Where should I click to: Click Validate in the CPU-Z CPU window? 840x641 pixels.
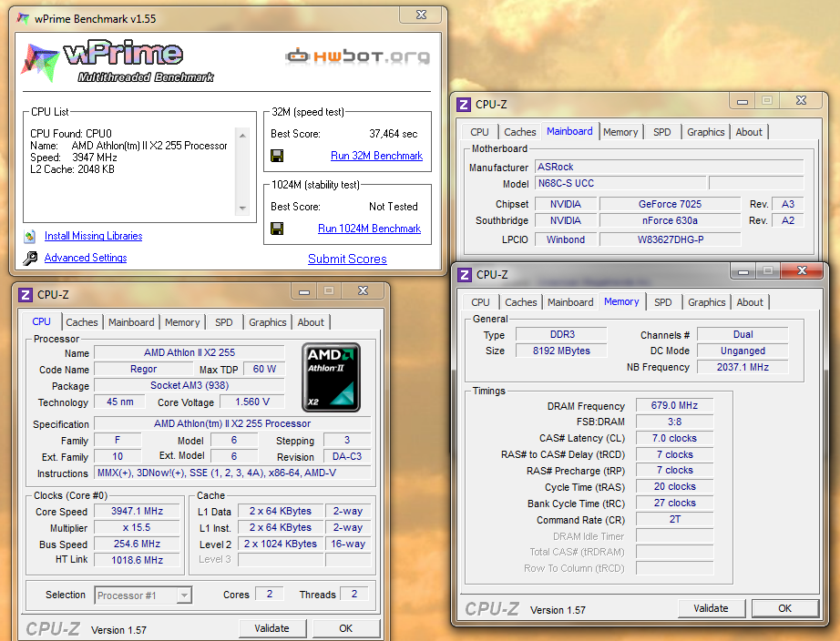pyautogui.click(x=272, y=628)
